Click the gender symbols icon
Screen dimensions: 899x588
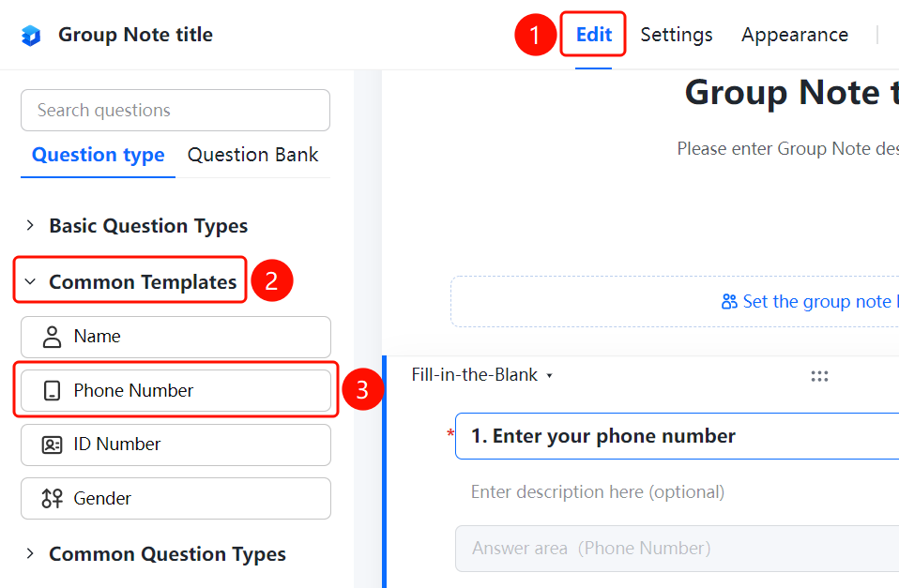click(x=52, y=499)
